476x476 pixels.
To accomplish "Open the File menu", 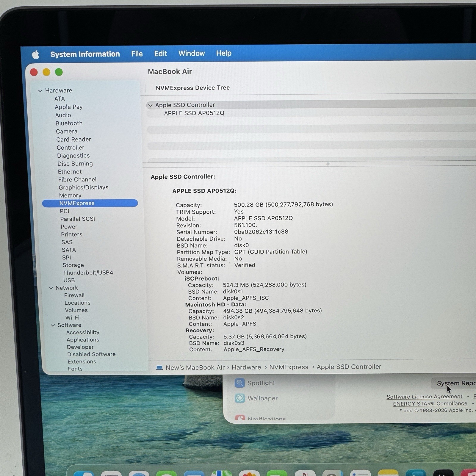I will (137, 54).
